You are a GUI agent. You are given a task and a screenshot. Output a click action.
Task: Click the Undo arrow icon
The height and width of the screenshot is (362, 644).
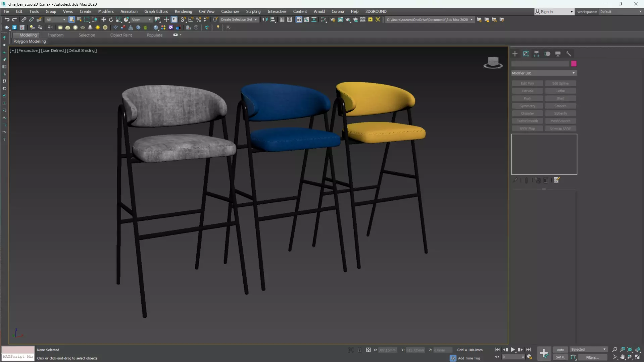(7, 19)
